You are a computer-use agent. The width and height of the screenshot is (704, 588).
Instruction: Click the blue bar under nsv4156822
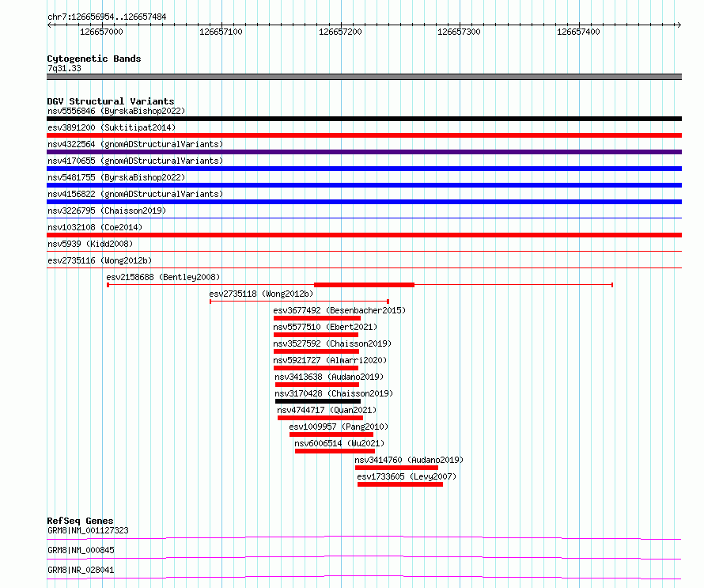pyautogui.click(x=364, y=202)
